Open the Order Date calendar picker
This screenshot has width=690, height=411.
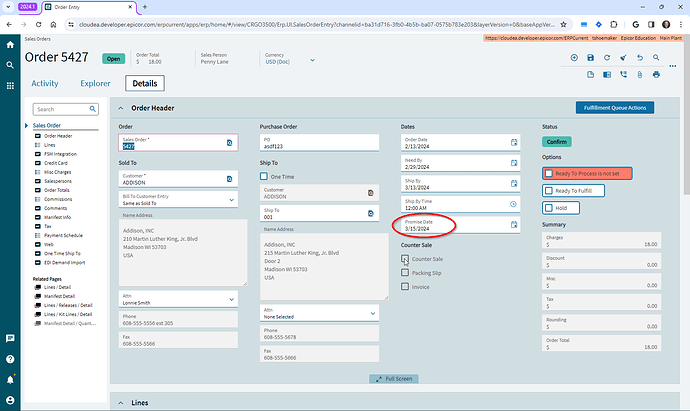tap(514, 142)
